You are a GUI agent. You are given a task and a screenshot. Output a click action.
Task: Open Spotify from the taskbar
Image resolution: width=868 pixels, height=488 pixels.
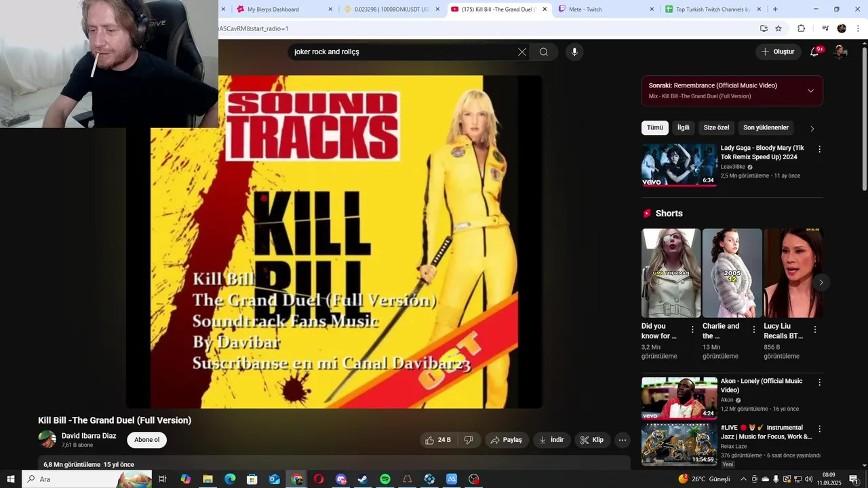tap(385, 479)
